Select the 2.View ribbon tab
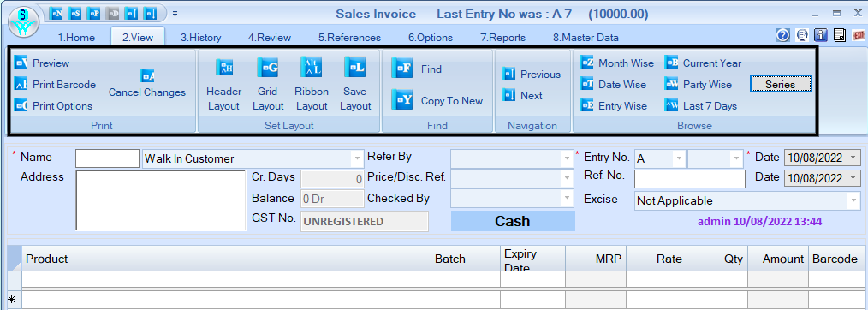Viewport: 868px width, 310px height. point(138,38)
